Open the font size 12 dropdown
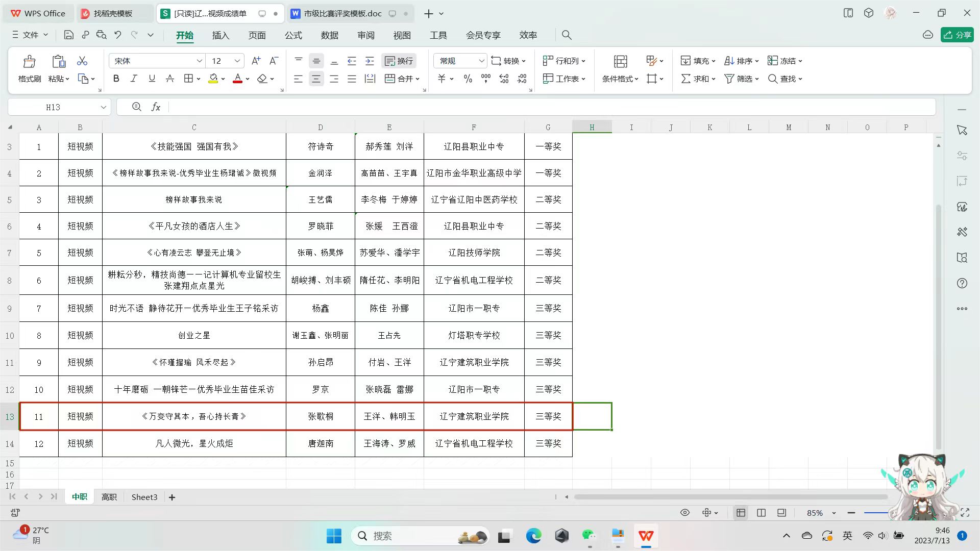Image resolution: width=980 pixels, height=551 pixels. [237, 61]
